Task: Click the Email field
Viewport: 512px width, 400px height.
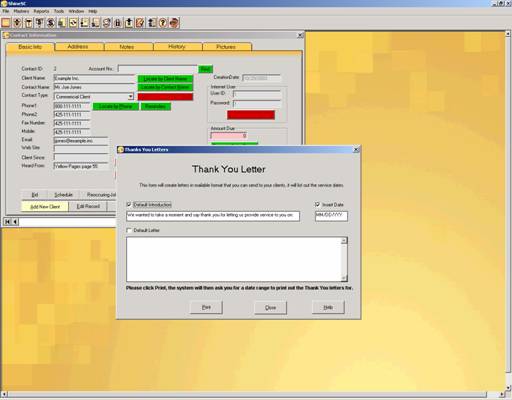Action: click(x=81, y=141)
